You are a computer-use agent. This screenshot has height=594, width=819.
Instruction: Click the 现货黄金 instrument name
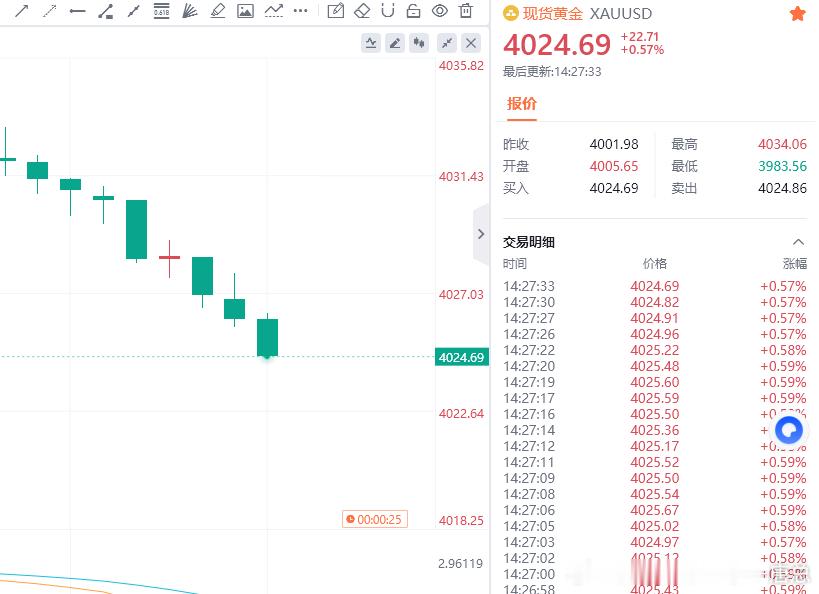(553, 14)
